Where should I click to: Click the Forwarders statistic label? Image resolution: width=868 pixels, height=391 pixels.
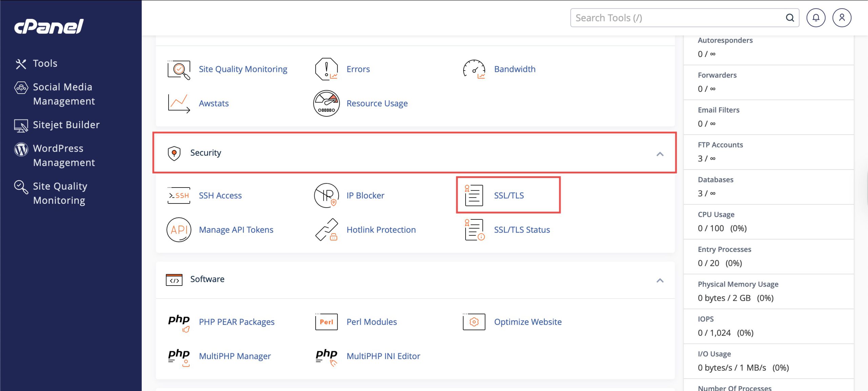point(717,75)
